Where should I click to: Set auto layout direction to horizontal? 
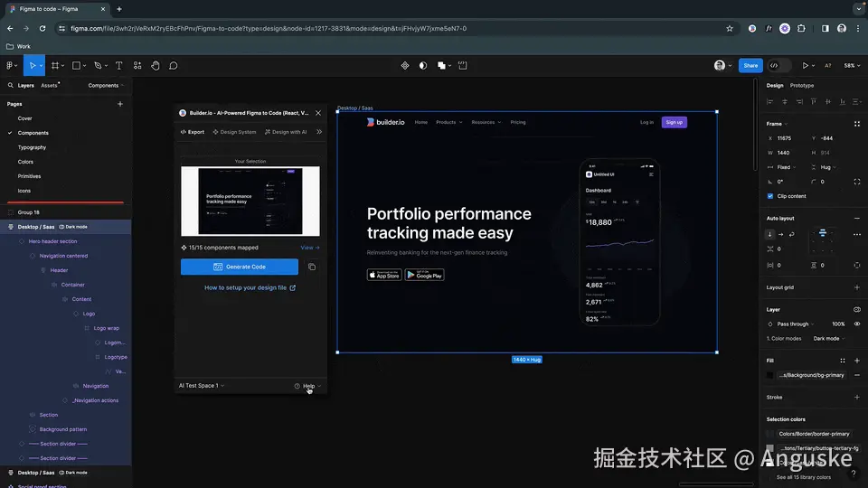[780, 234]
